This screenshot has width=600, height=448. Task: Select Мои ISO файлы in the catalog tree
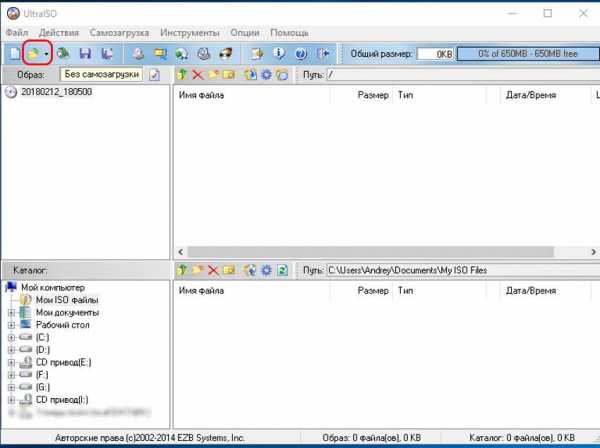66,300
